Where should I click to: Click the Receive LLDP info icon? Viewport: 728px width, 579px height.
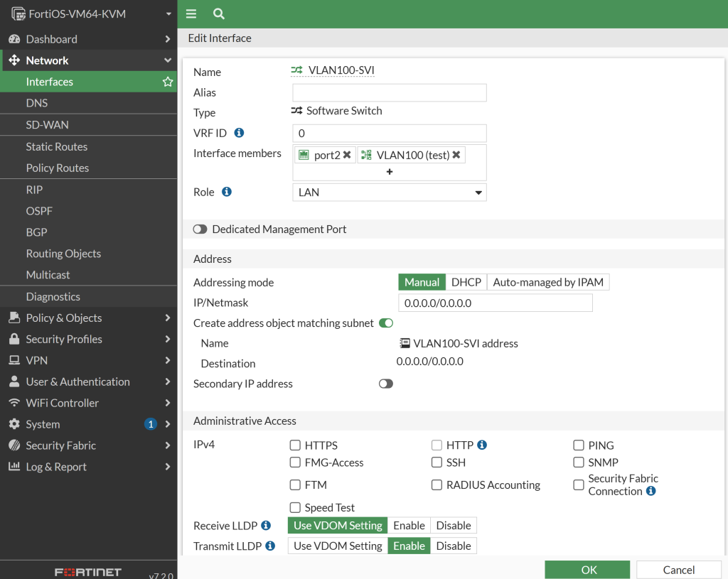[266, 525]
